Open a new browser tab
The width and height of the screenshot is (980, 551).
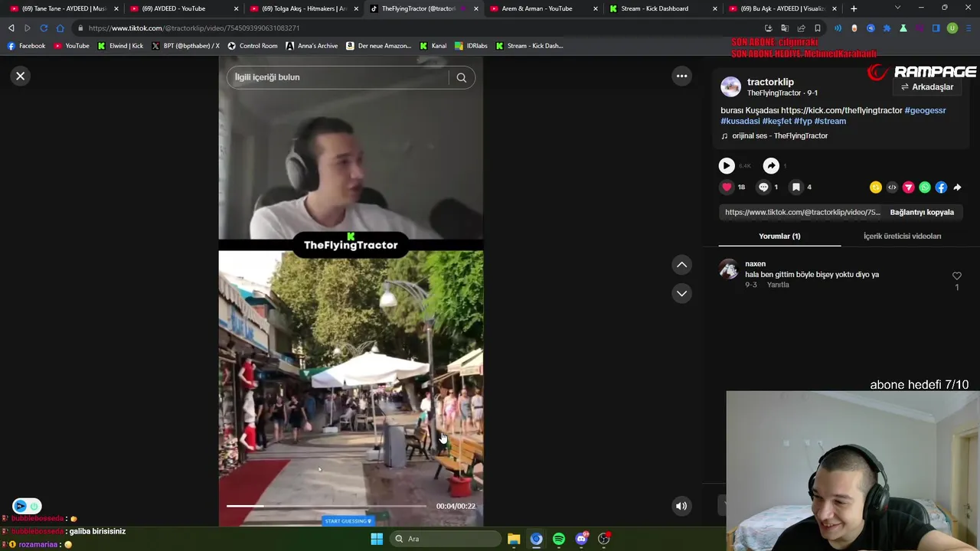854,8
